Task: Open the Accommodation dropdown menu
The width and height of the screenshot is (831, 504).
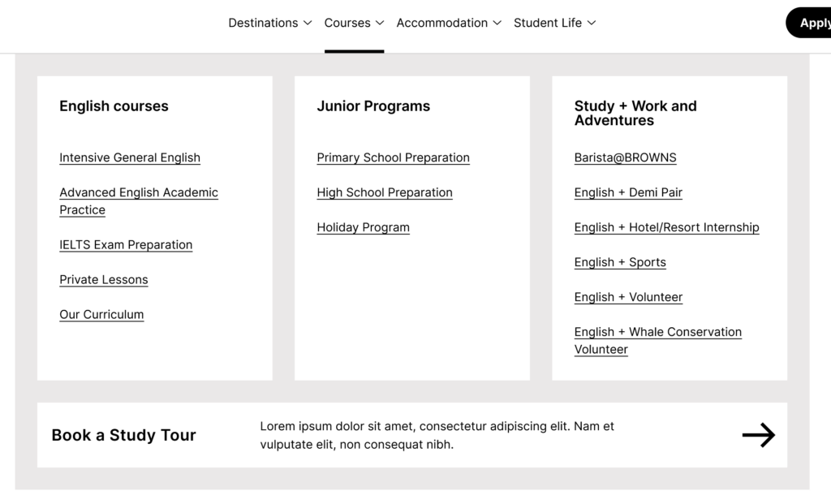Action: (449, 23)
